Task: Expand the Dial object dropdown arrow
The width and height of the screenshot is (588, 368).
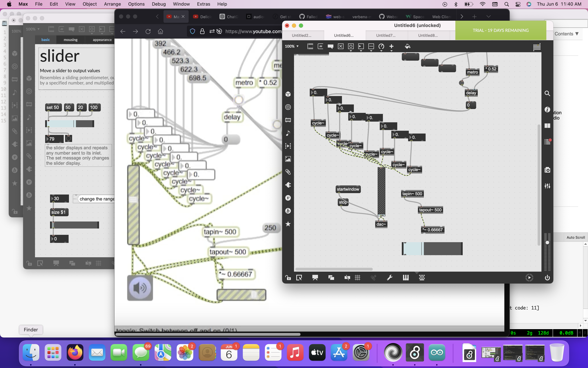Action: pos(381,51)
